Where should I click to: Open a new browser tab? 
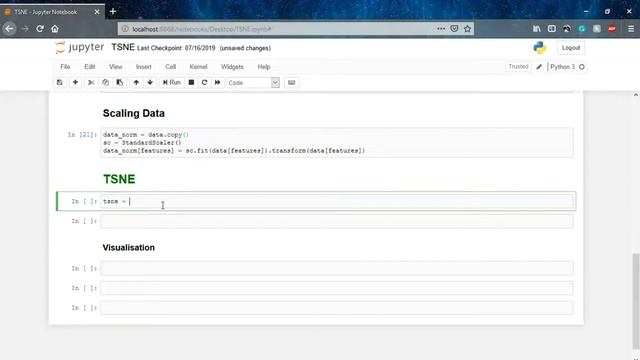pos(113,12)
